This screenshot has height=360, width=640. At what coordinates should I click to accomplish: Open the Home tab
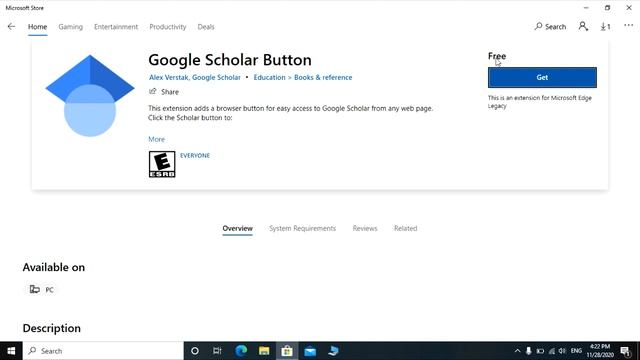coord(37,27)
